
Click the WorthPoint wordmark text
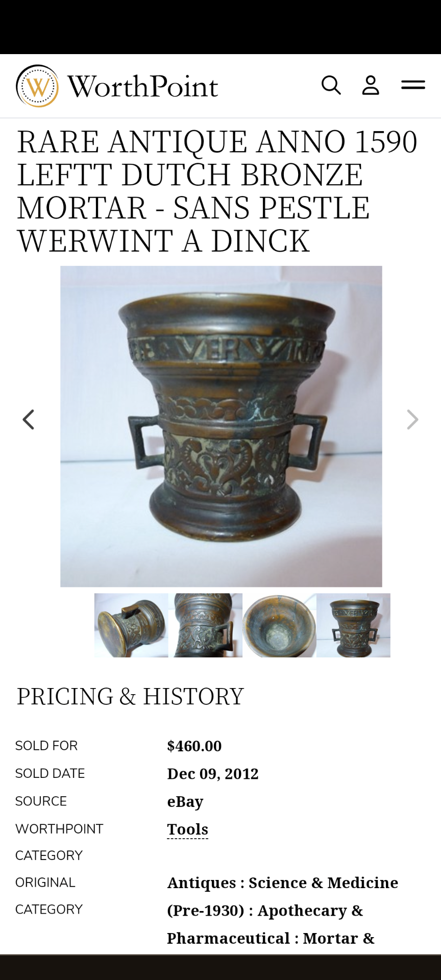point(142,86)
